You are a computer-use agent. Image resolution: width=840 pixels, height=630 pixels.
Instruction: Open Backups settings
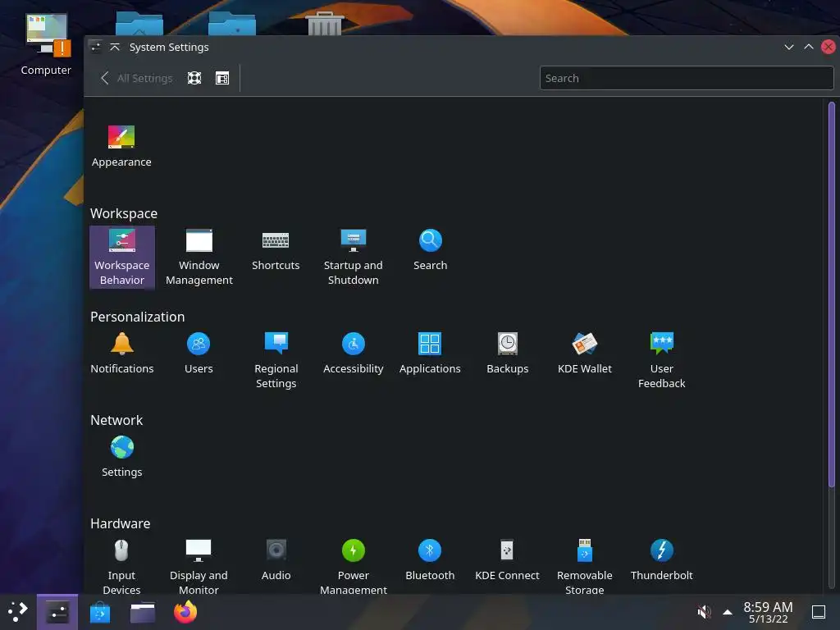click(507, 354)
